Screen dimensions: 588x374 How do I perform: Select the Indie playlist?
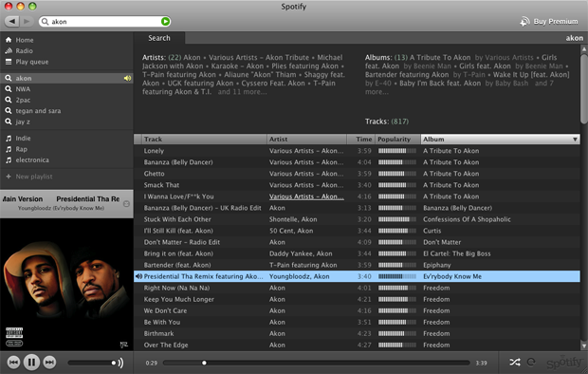24,139
